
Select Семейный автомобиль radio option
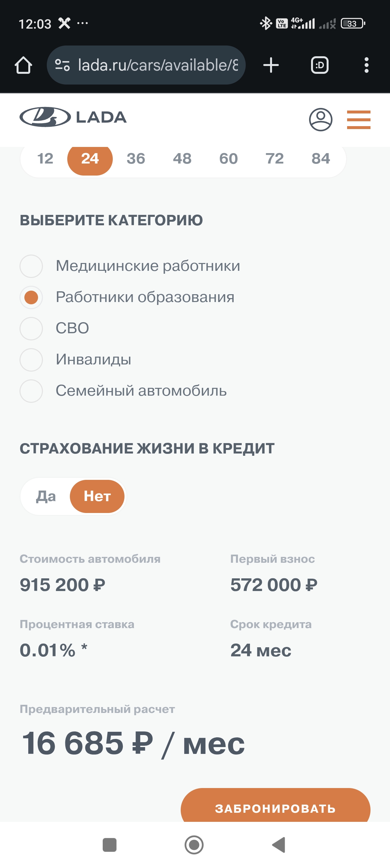click(31, 391)
